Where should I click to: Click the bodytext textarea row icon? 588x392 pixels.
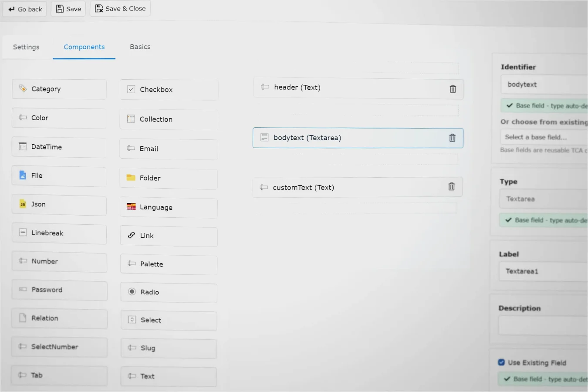point(264,137)
